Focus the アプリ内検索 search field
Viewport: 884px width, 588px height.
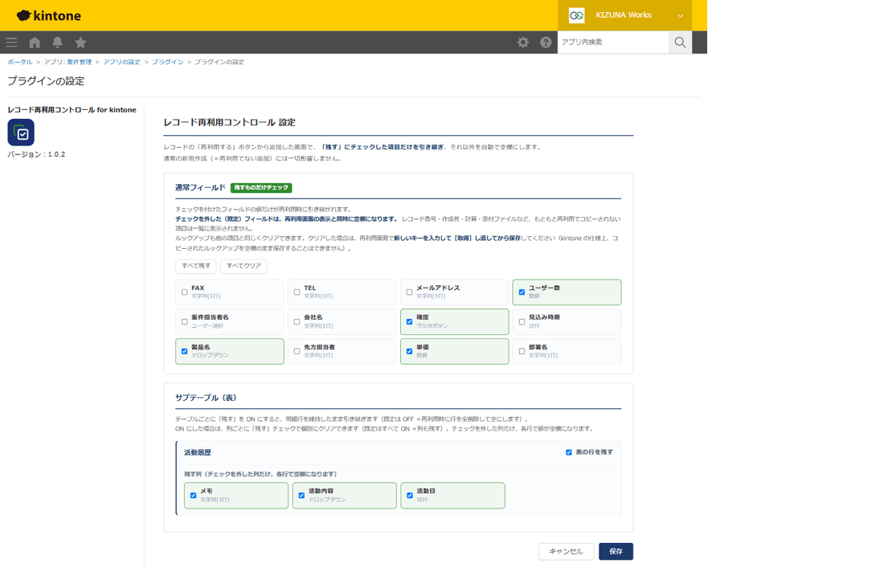point(613,43)
